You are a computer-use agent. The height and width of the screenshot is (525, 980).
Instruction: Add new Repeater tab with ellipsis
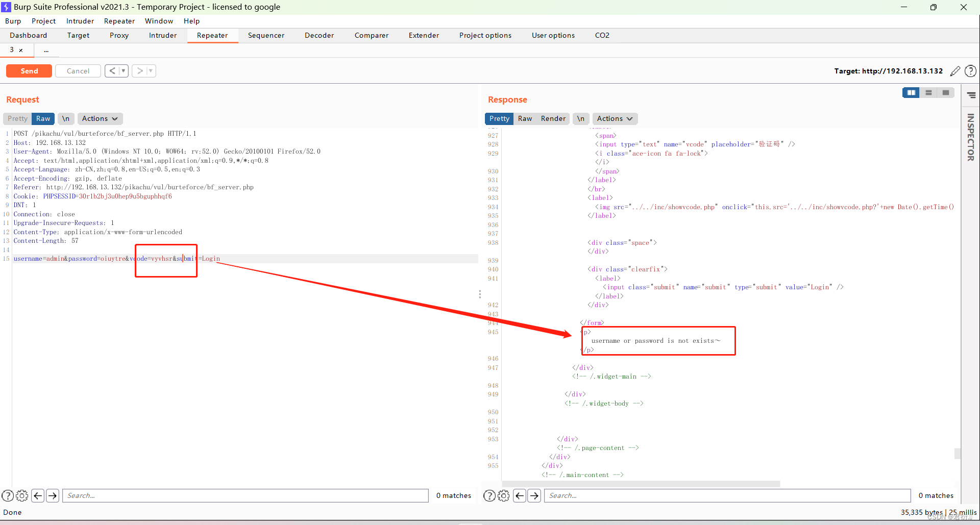pyautogui.click(x=46, y=50)
